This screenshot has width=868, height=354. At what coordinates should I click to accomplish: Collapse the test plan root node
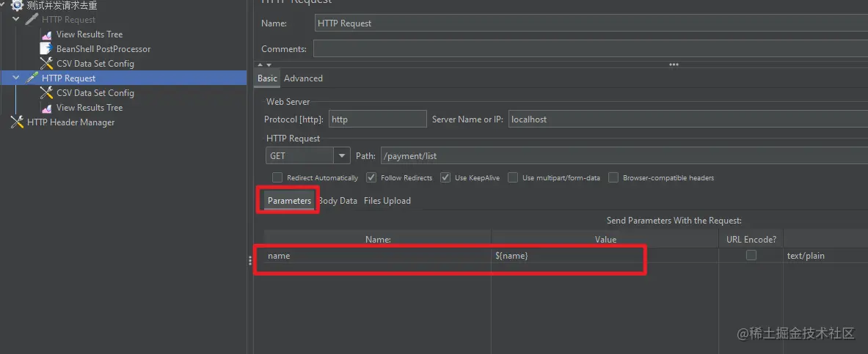2,6
